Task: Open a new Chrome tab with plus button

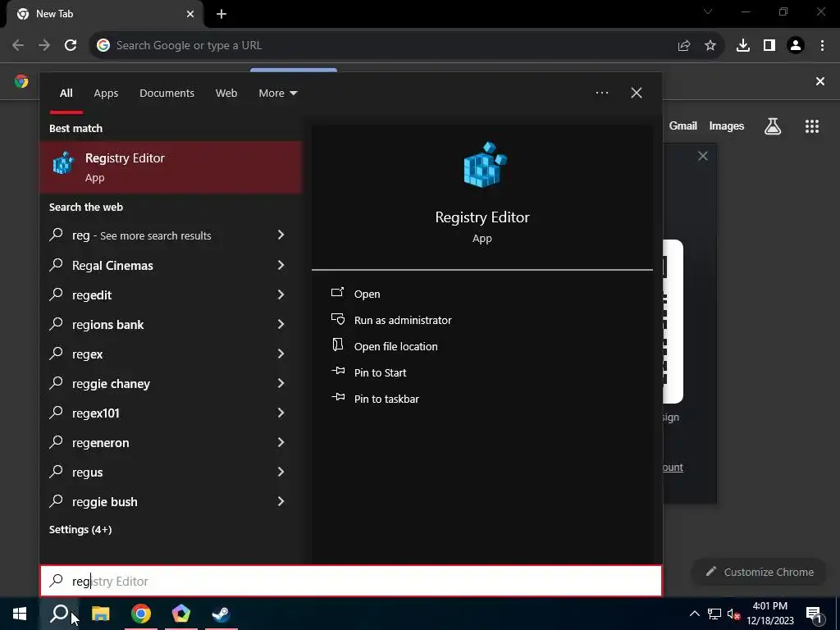Action: pyautogui.click(x=221, y=14)
